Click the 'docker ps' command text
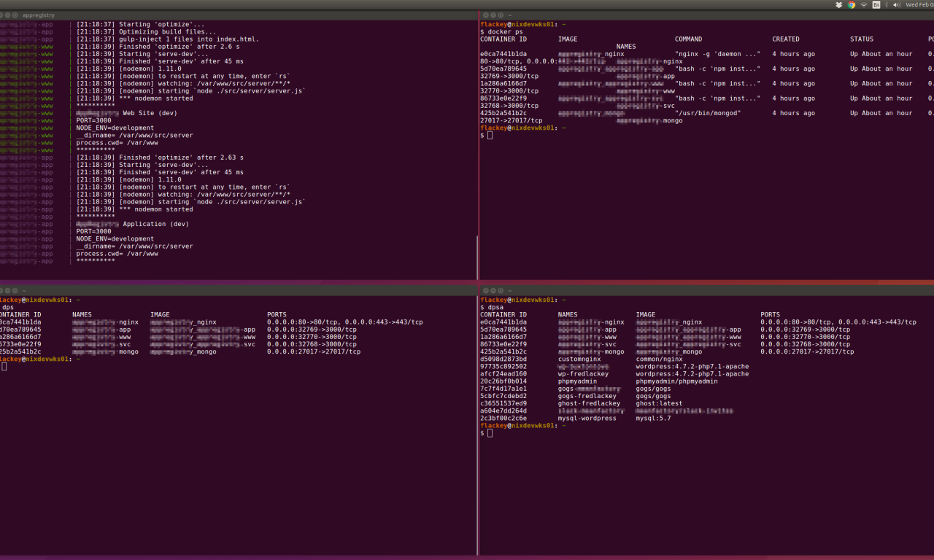Image resolution: width=934 pixels, height=560 pixels. (505, 32)
